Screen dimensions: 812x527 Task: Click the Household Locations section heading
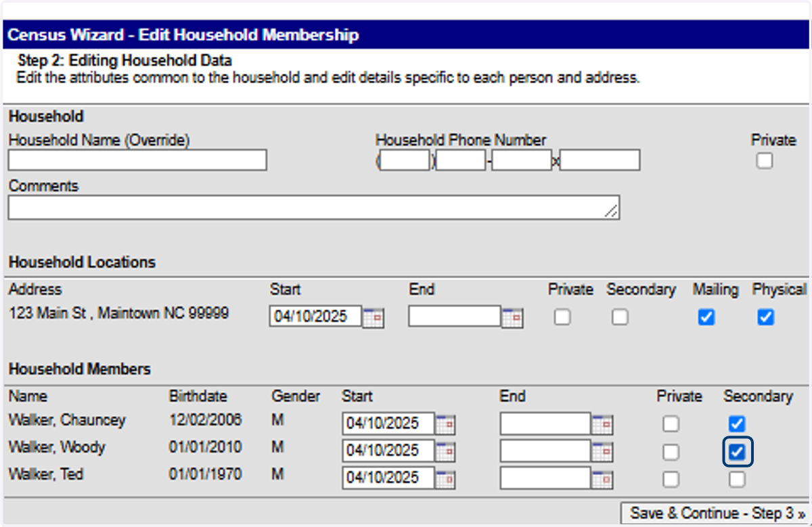tap(82, 262)
